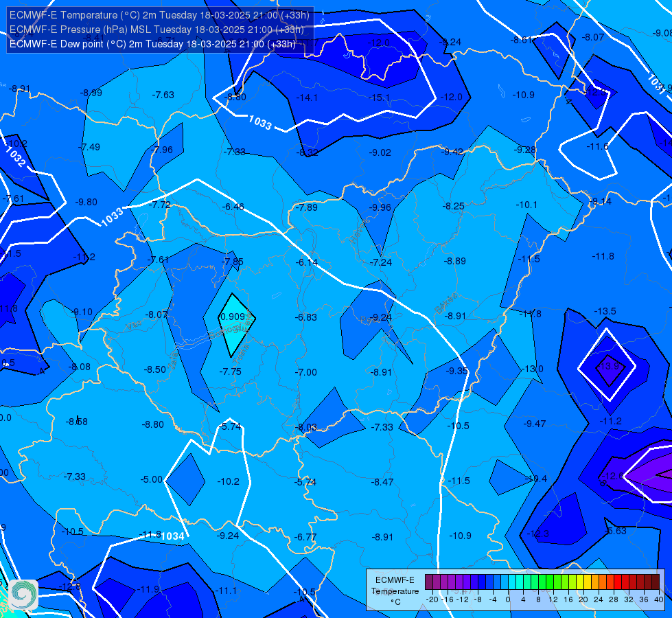Click the -7.00 temperature value

(306, 372)
